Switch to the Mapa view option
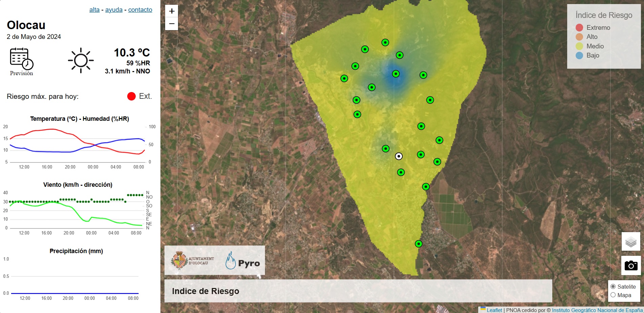This screenshot has width=644, height=313. pos(613,295)
